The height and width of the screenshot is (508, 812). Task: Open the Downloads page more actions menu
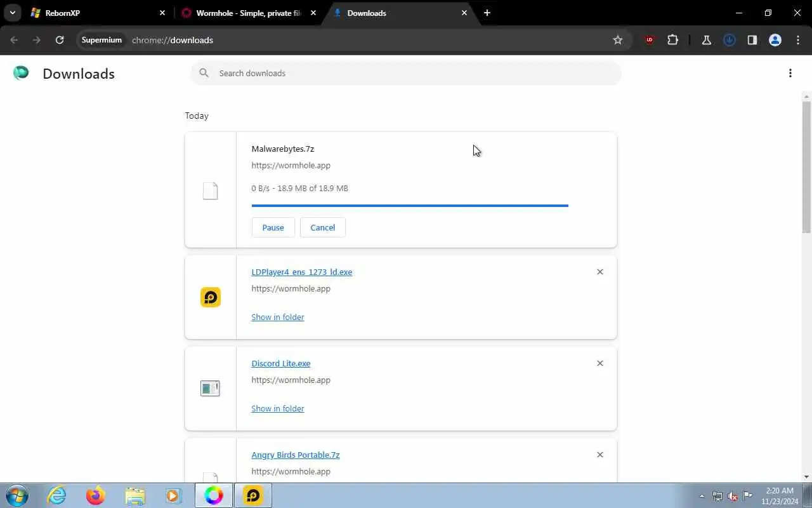(790, 73)
